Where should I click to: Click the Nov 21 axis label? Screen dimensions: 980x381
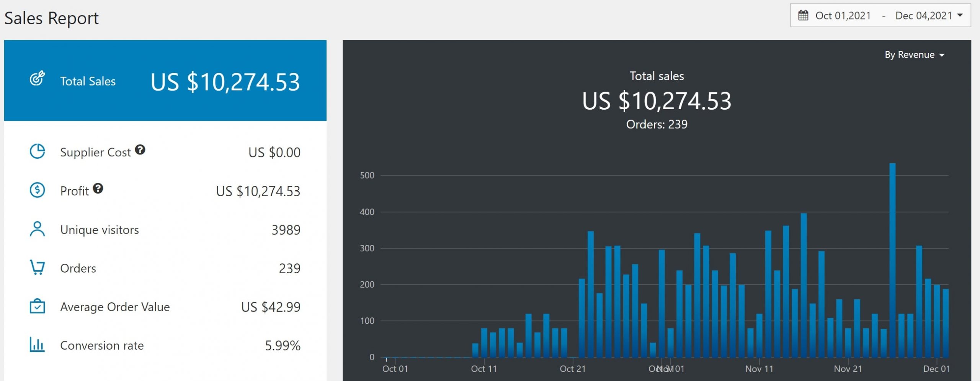coord(848,369)
